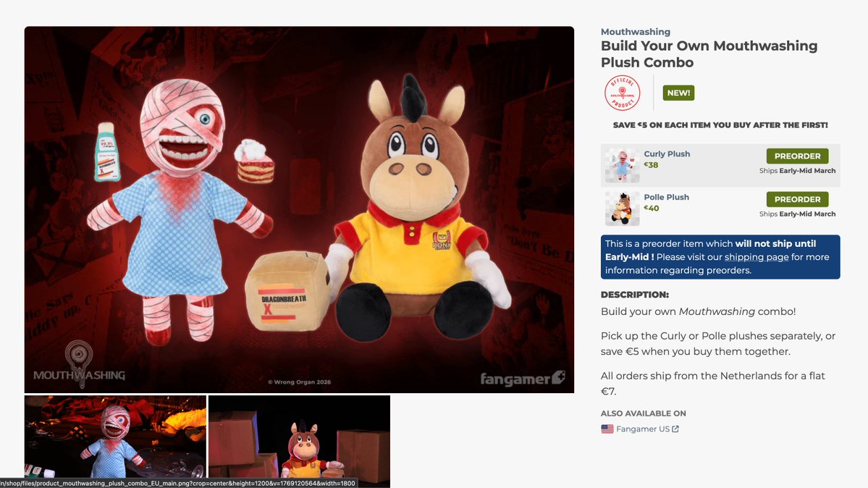
Task: Click the ALSO AVAILABLE ON heading
Action: tap(644, 413)
